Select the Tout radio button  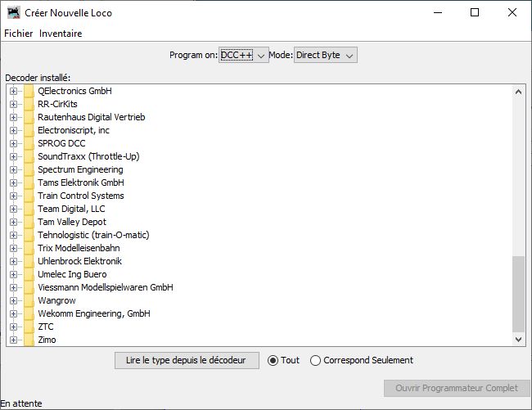click(273, 360)
